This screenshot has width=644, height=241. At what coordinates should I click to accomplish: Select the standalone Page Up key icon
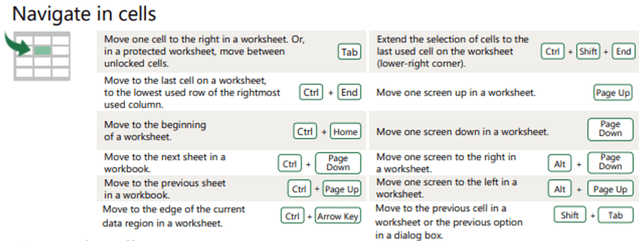[613, 93]
